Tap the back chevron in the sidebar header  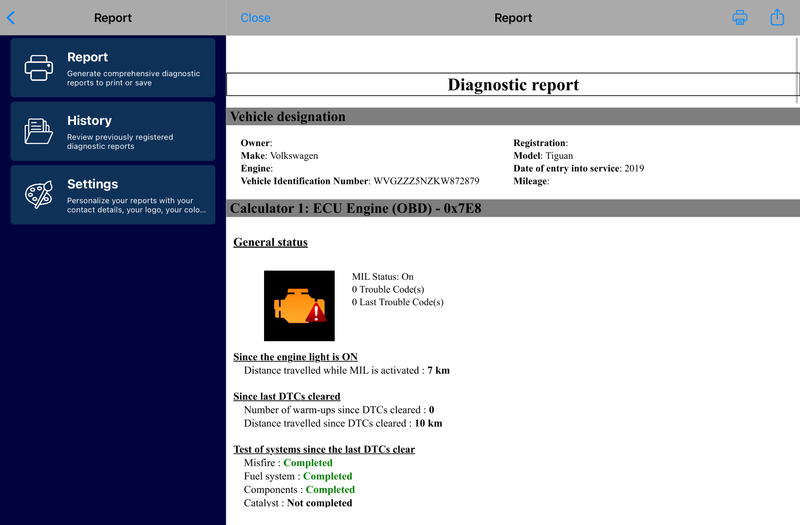11,17
